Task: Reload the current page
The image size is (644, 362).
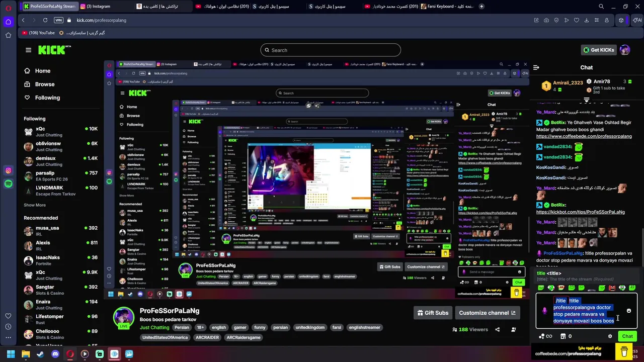Action: pos(45,20)
